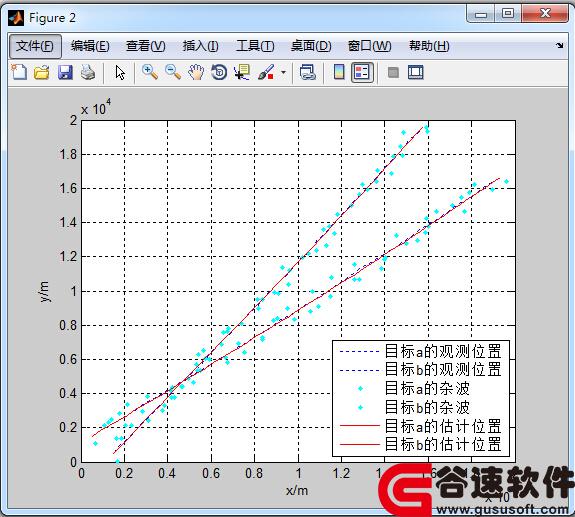
Task: Click the MATLAB logo in title bar
Action: pyautogui.click(x=16, y=17)
